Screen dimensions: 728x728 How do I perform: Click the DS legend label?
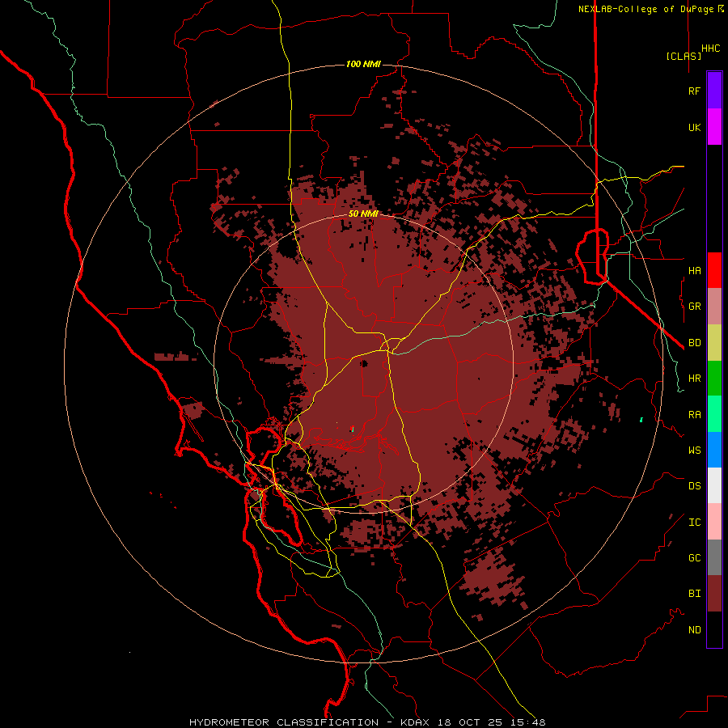click(694, 485)
